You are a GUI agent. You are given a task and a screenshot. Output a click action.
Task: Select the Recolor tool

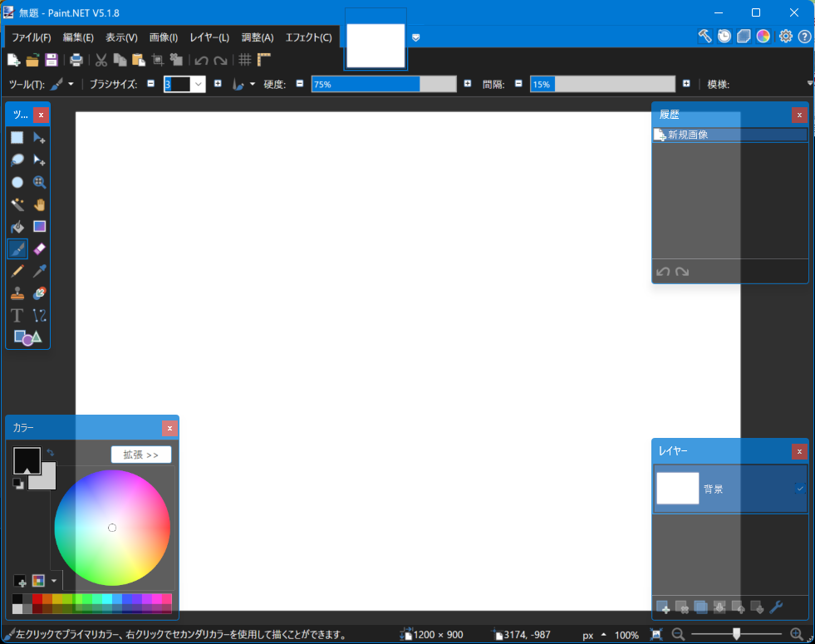click(40, 293)
